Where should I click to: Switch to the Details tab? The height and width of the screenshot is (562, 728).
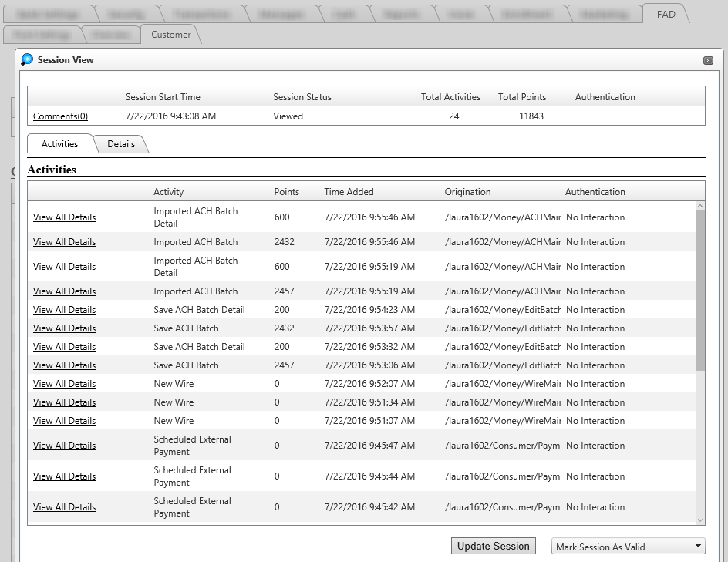click(x=121, y=144)
